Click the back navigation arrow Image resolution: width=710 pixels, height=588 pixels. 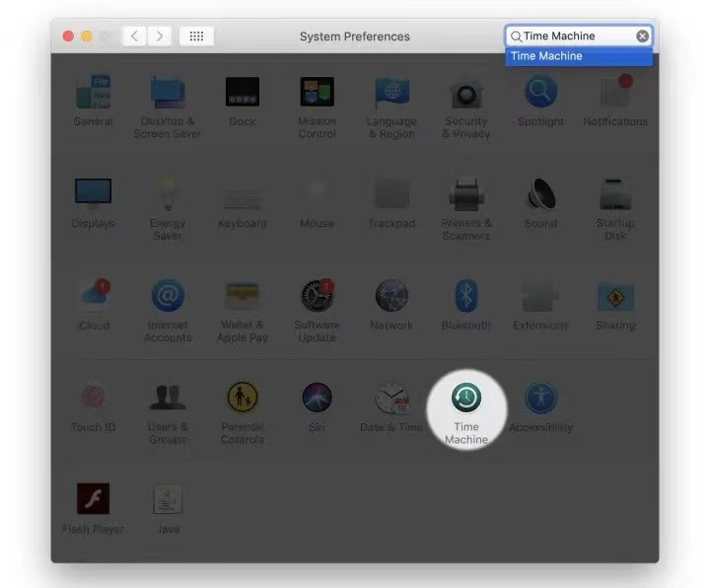pyautogui.click(x=134, y=37)
